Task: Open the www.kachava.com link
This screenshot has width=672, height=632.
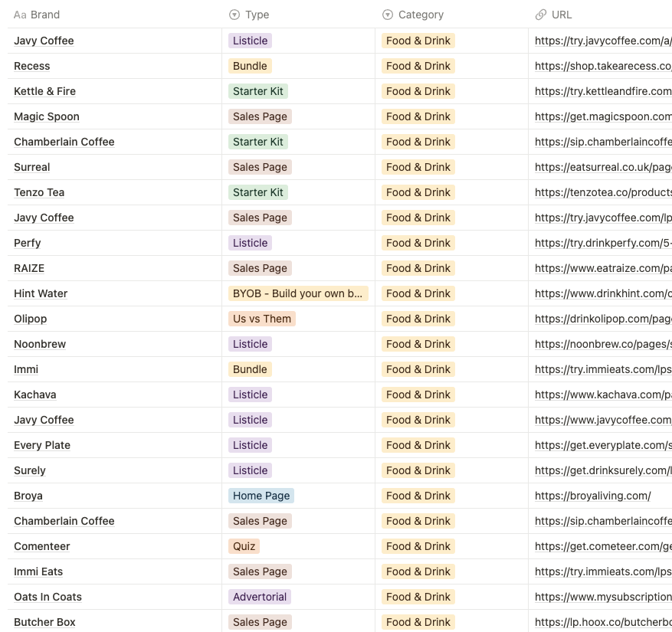Action: pos(603,395)
